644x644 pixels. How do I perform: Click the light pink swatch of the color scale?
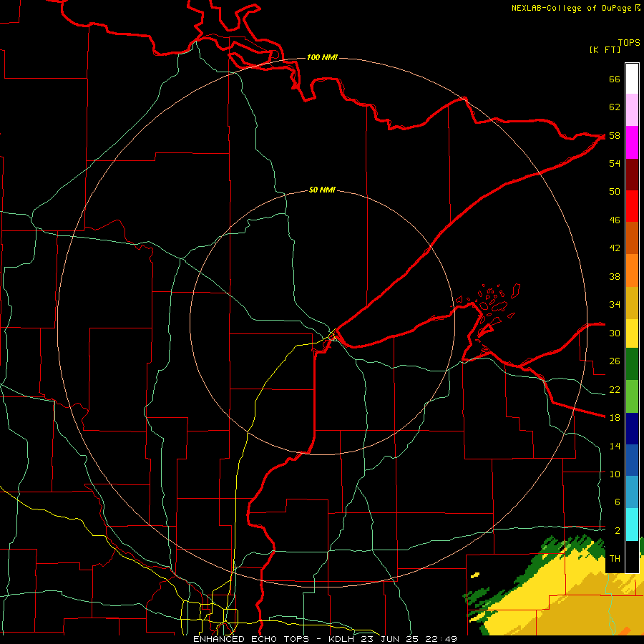(x=632, y=110)
